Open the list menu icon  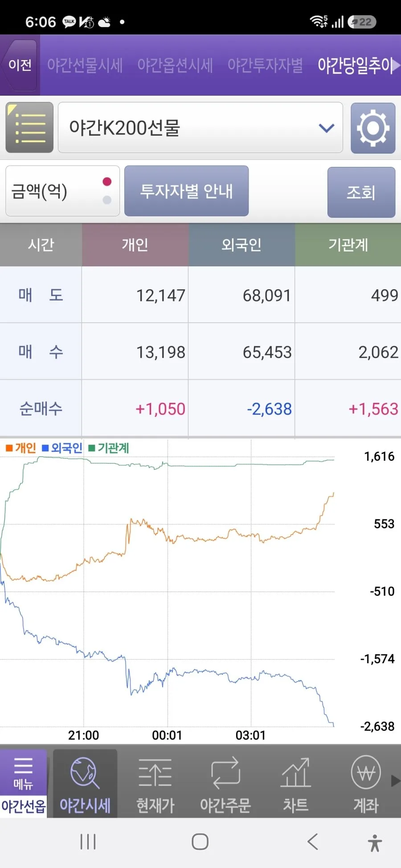click(29, 128)
